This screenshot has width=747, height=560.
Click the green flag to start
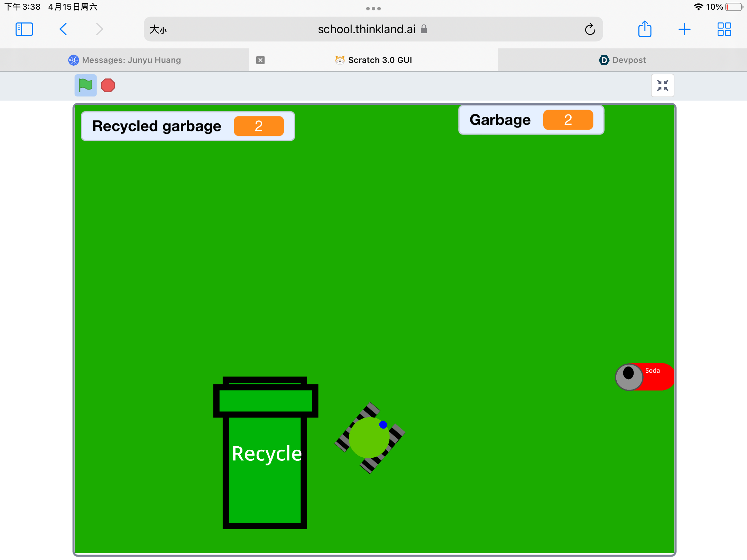(x=85, y=85)
